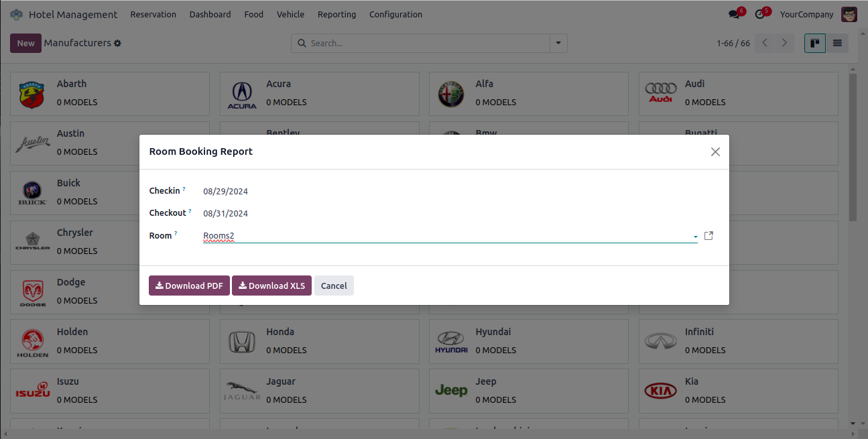Click the Hotel Management app logo icon
The height and width of the screenshot is (439, 868).
16,14
